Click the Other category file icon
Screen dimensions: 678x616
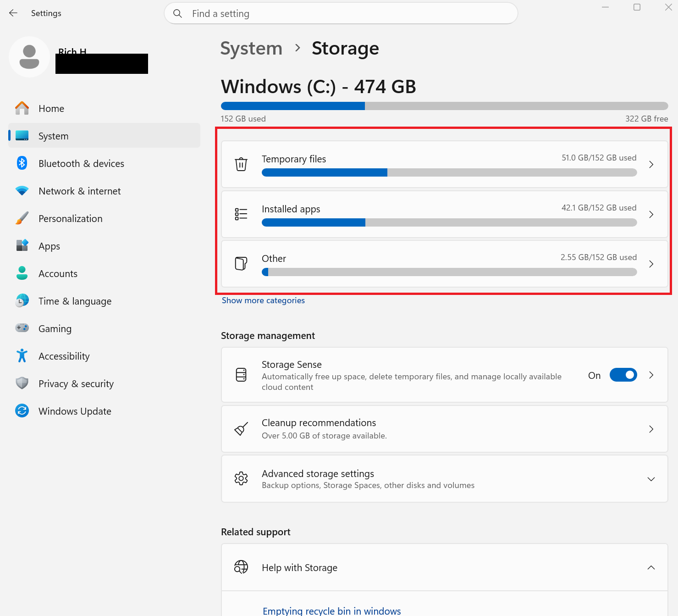(241, 264)
